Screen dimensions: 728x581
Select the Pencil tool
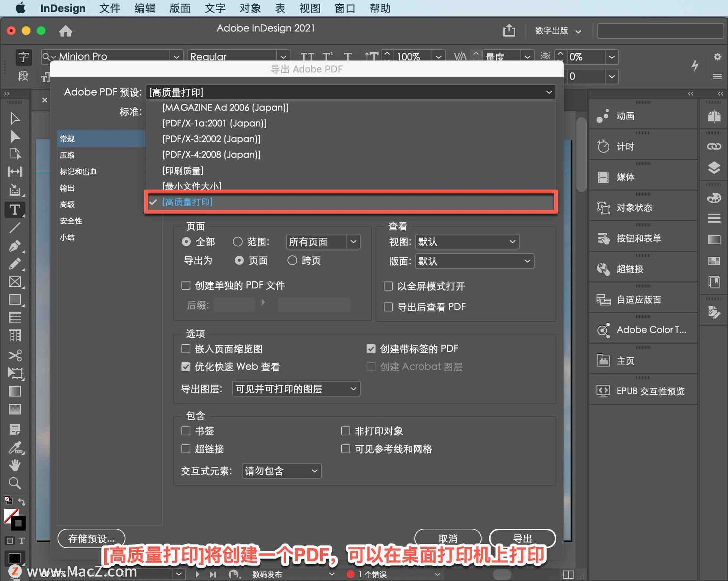pos(15,264)
